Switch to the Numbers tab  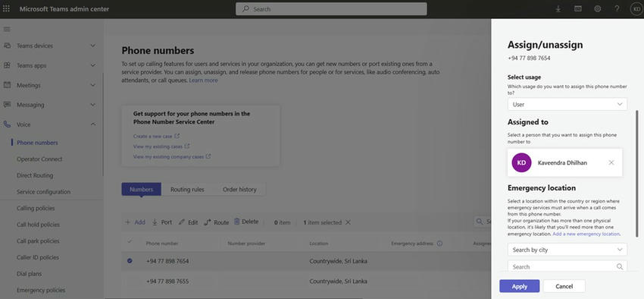coord(141,189)
